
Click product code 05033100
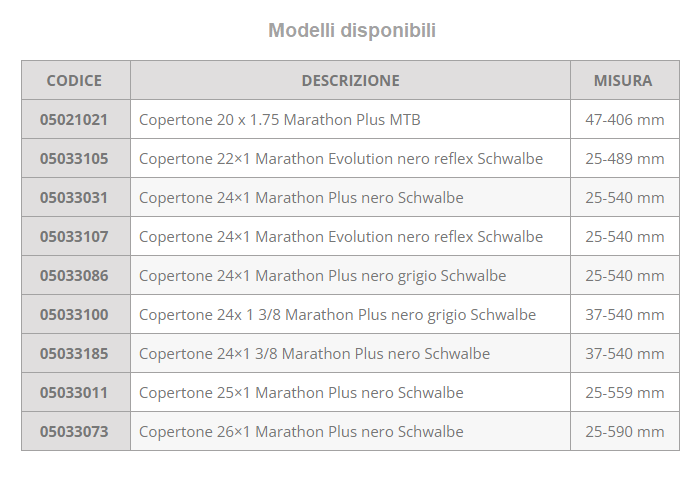[x=74, y=315]
